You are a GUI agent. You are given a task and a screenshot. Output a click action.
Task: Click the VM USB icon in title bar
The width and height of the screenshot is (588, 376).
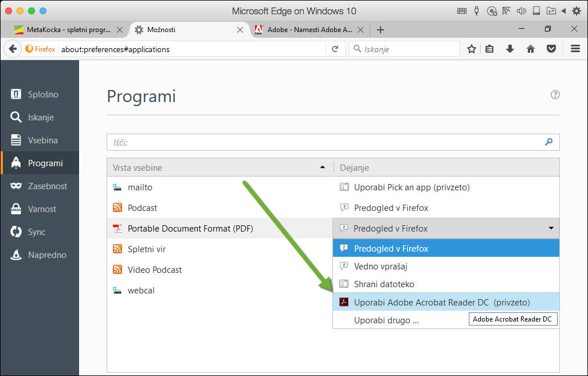[x=476, y=11]
